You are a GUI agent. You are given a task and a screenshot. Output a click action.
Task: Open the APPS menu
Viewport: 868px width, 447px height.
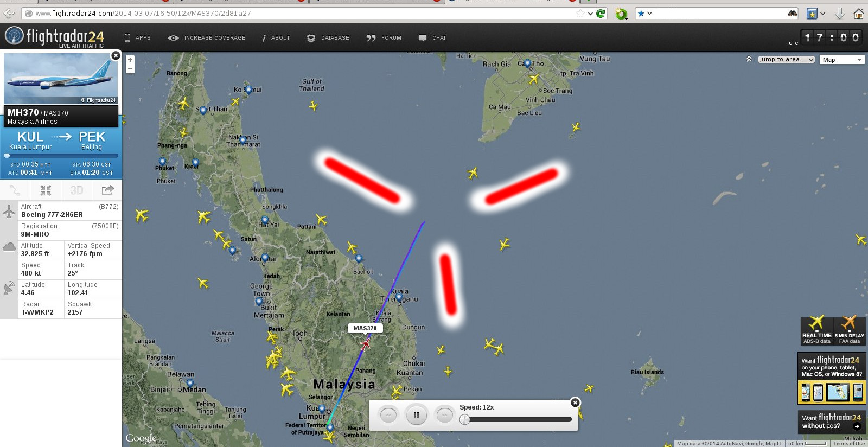(x=137, y=38)
